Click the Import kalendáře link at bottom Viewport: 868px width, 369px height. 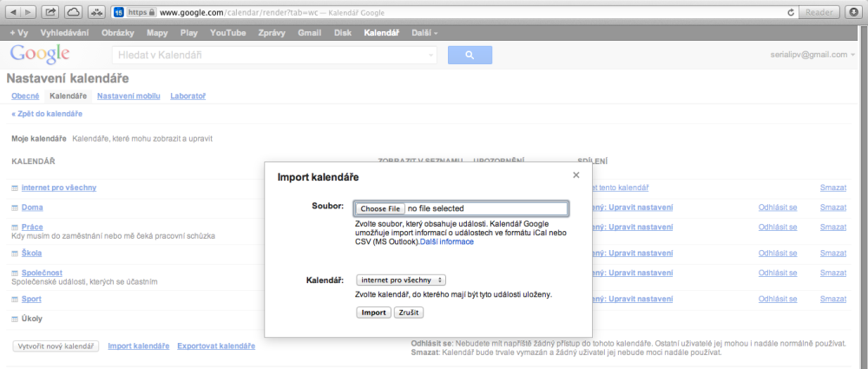tap(138, 346)
